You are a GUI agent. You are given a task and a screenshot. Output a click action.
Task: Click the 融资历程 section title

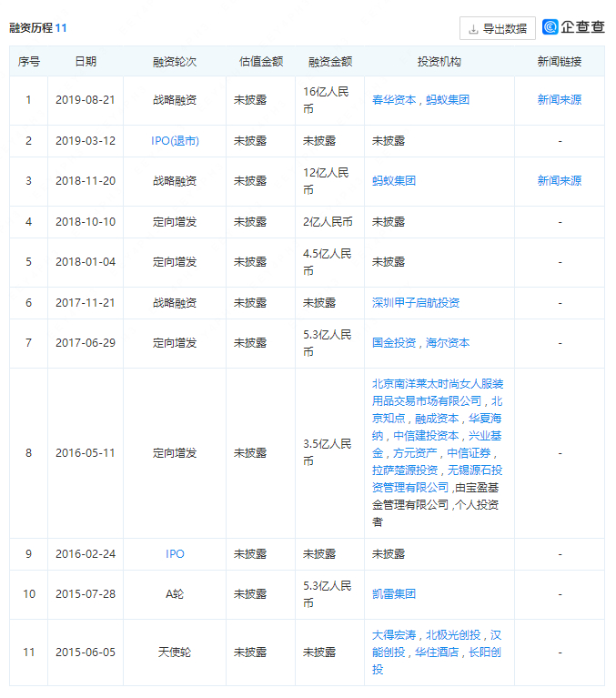pos(31,27)
